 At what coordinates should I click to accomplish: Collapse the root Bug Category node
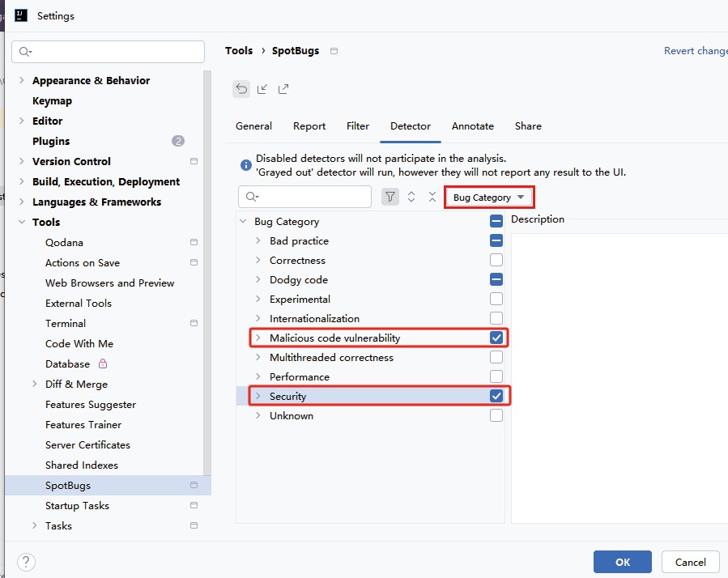tap(243, 221)
